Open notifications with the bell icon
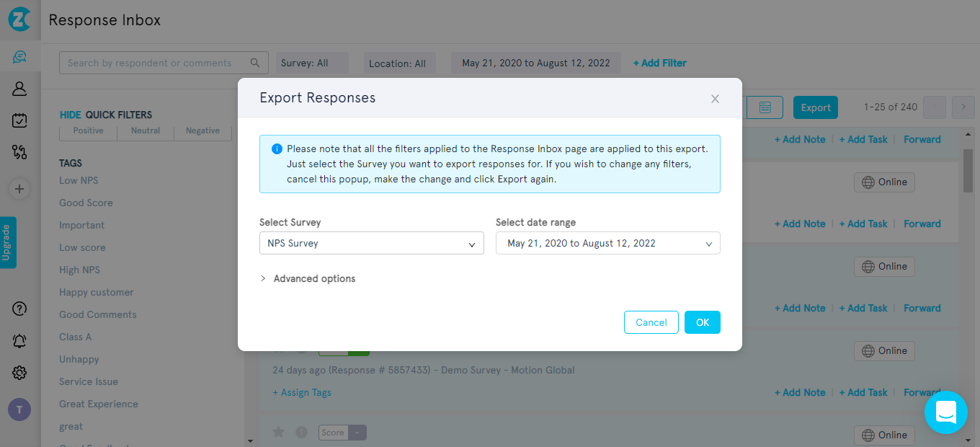Viewport: 980px width, 447px height. click(19, 340)
